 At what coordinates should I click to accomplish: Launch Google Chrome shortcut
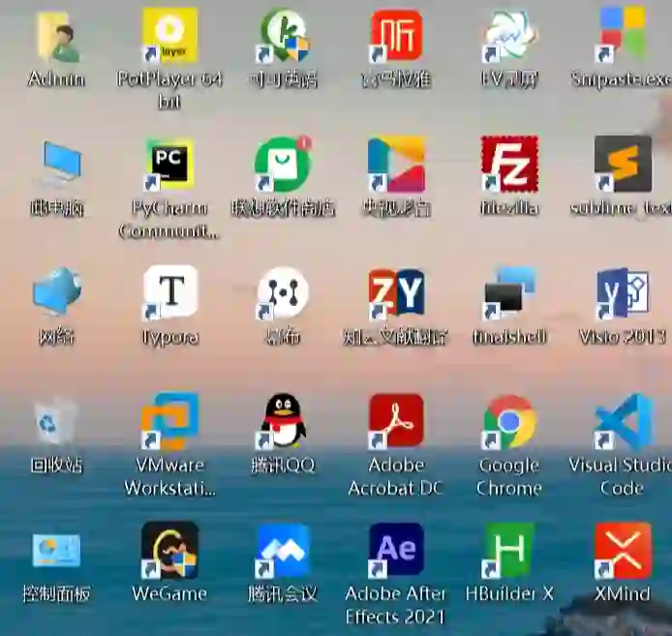pos(509,422)
